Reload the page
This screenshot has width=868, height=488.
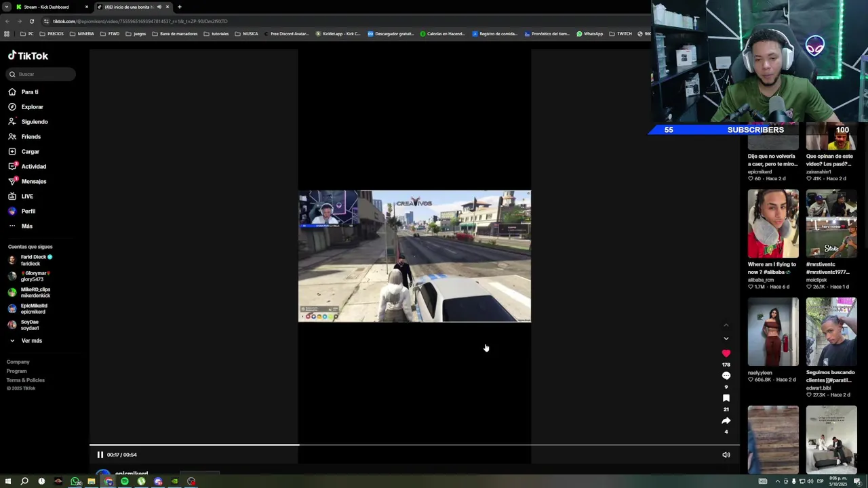pyautogui.click(x=31, y=21)
